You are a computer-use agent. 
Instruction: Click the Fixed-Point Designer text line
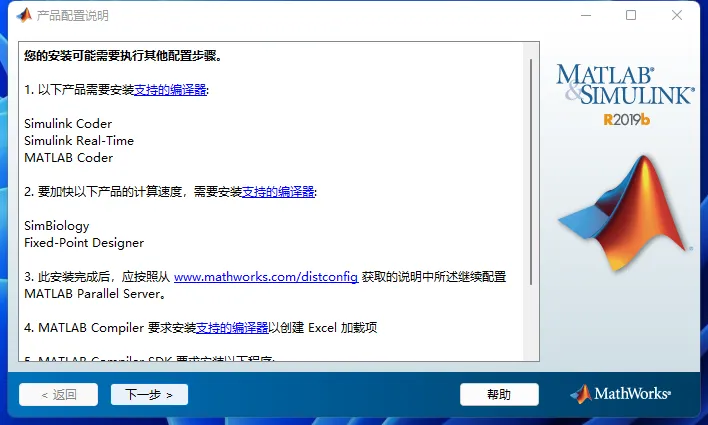pos(84,243)
